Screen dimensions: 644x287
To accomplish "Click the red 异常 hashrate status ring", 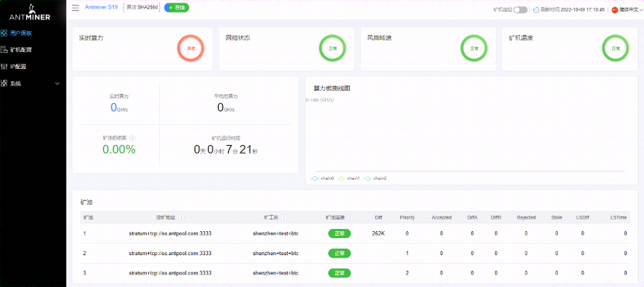I will click(191, 48).
